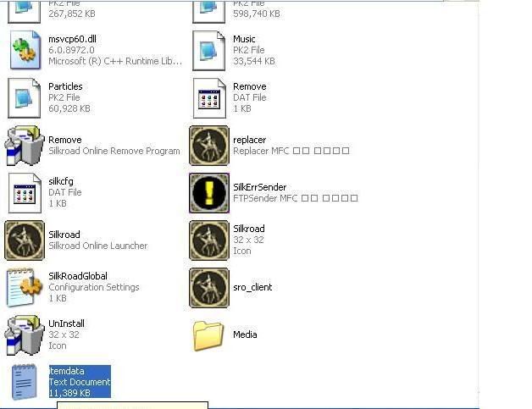This screenshot has height=409, width=532.
Task: Click the 60,928 KB size text
Action: click(69, 108)
